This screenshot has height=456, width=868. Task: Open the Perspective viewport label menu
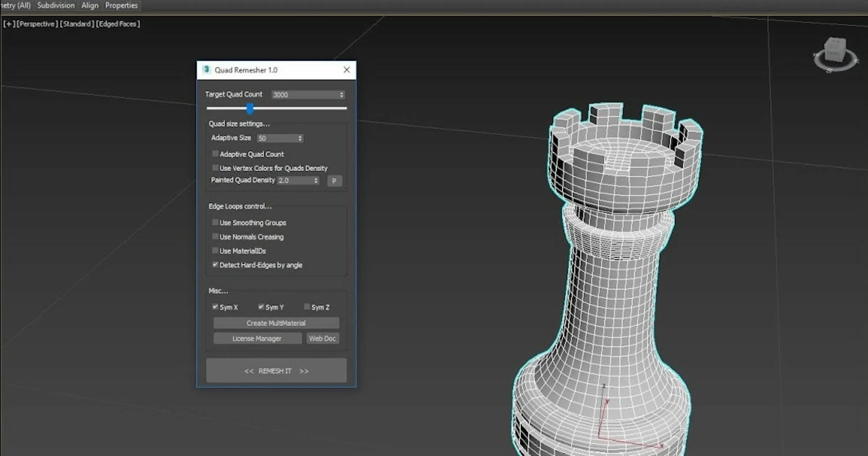(37, 24)
